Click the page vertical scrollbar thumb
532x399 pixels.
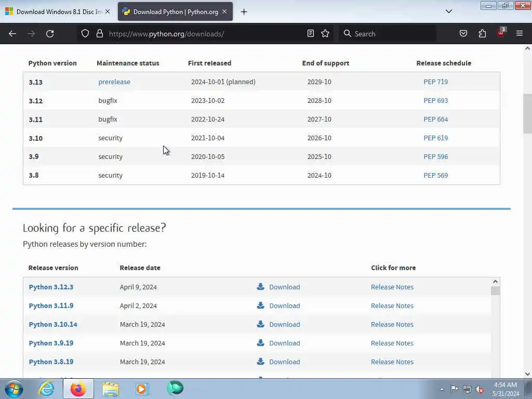tap(527, 114)
